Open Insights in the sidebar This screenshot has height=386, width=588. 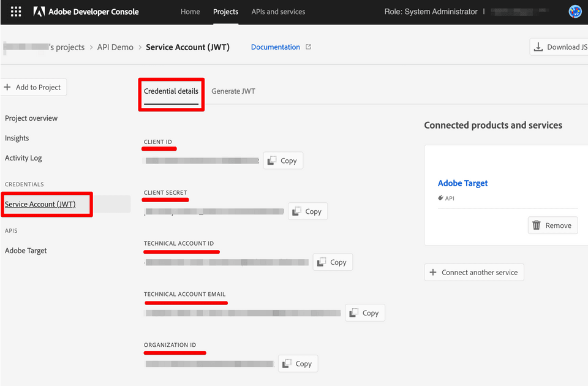coord(17,138)
